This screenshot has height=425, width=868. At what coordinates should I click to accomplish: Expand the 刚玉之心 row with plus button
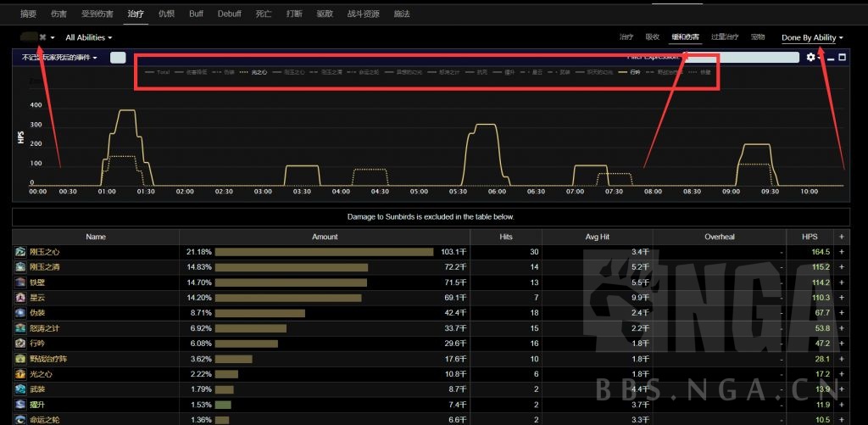pyautogui.click(x=842, y=252)
